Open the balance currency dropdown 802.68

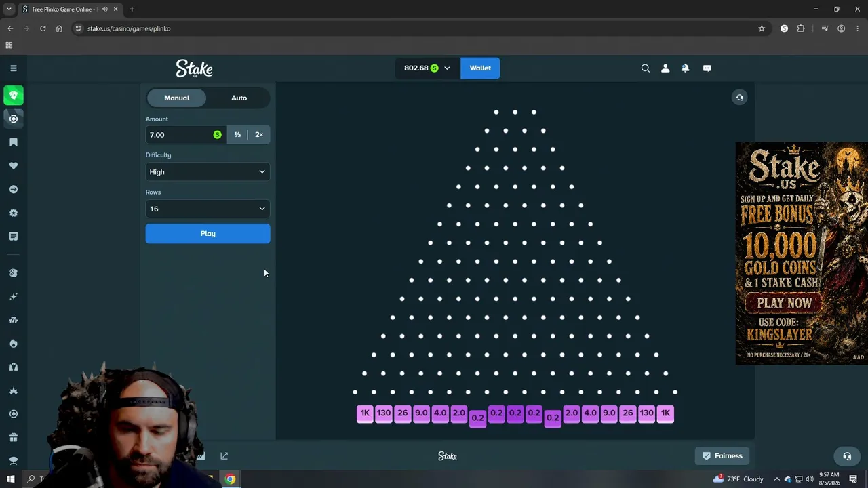[x=427, y=68]
